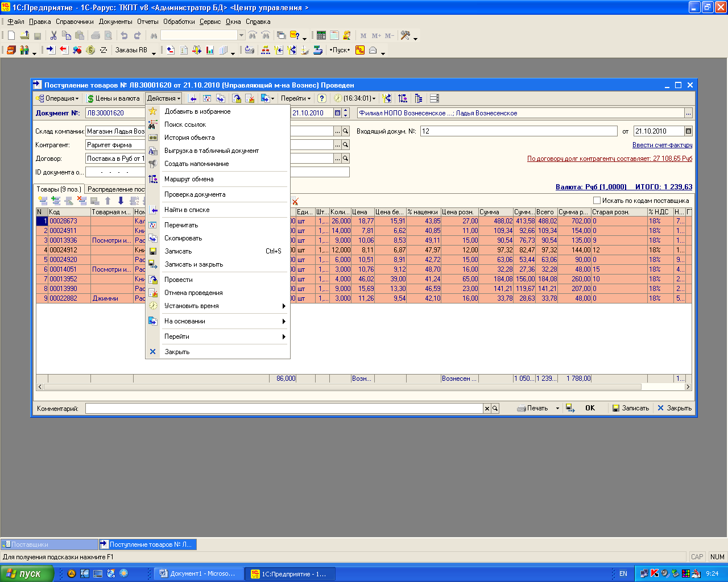Click the ARM icon next to Пуск
Viewport: 728px width, 582px height.
click(x=360, y=50)
